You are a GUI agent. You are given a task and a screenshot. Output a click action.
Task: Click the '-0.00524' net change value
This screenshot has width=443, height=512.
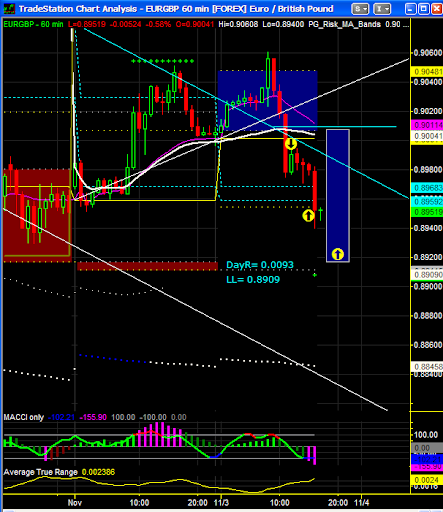126,24
